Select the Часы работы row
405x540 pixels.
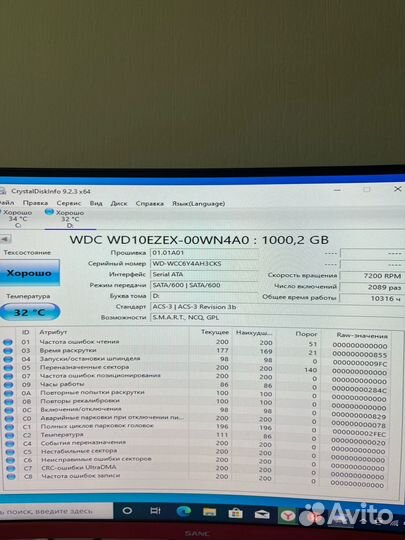click(x=196, y=386)
